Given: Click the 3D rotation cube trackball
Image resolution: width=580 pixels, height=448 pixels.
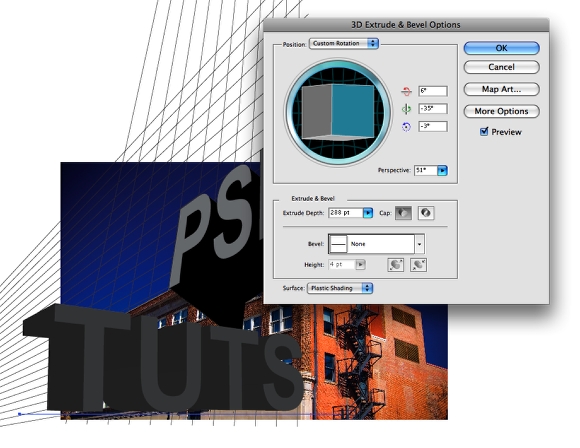Looking at the screenshot, I should (x=338, y=112).
